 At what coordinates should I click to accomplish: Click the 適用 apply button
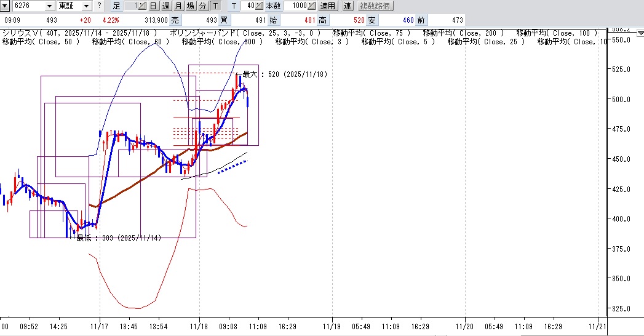pyautogui.click(x=328, y=6)
